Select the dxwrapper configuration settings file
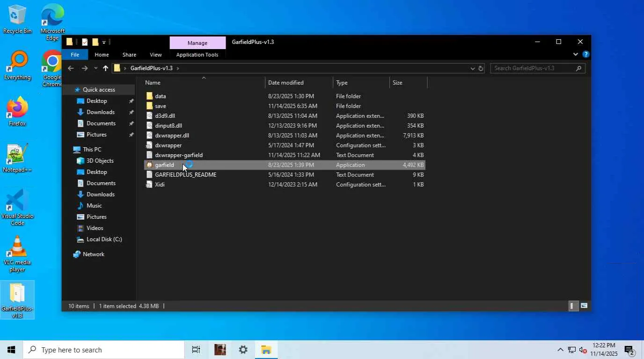Screen dimensions: 644x359 click(285, 145)
